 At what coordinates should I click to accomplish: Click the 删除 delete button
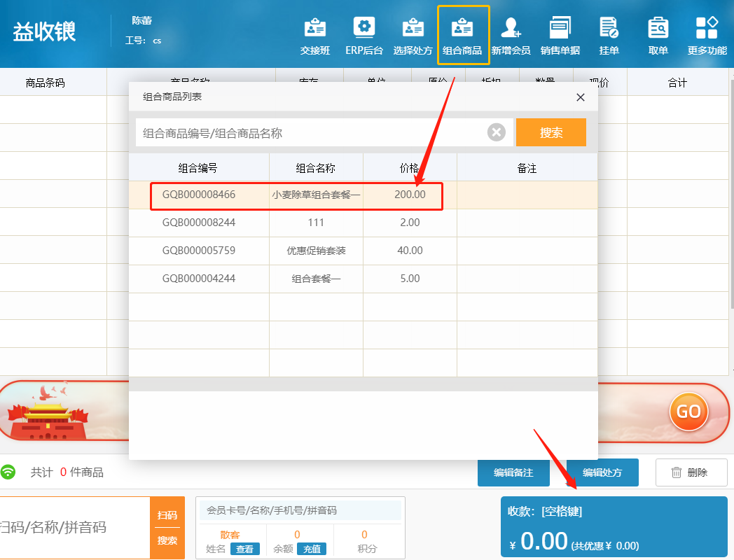(x=691, y=472)
